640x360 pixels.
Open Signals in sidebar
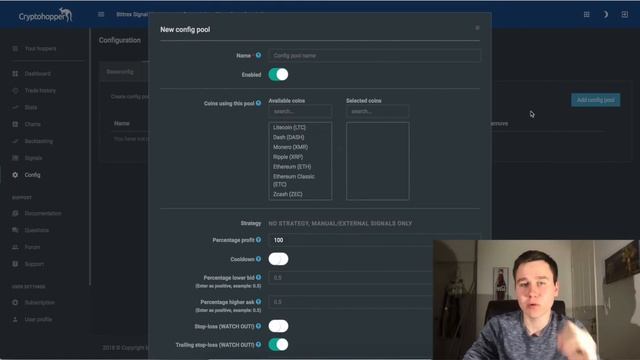coord(33,158)
